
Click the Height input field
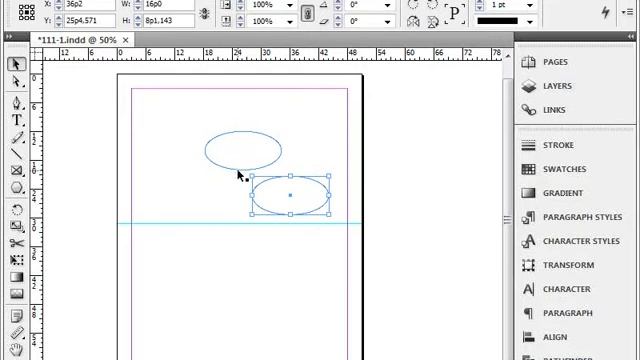[169, 20]
